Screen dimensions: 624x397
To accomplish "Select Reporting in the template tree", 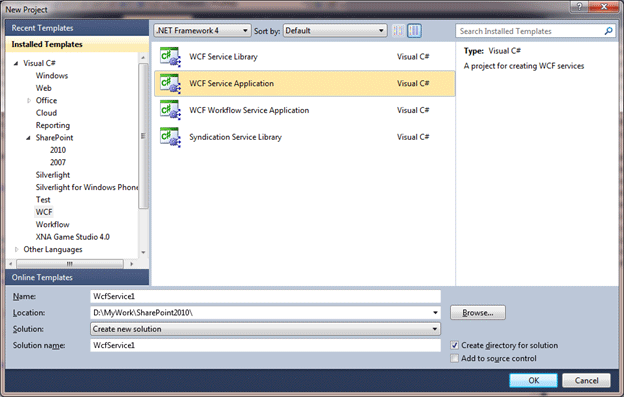I will (53, 125).
